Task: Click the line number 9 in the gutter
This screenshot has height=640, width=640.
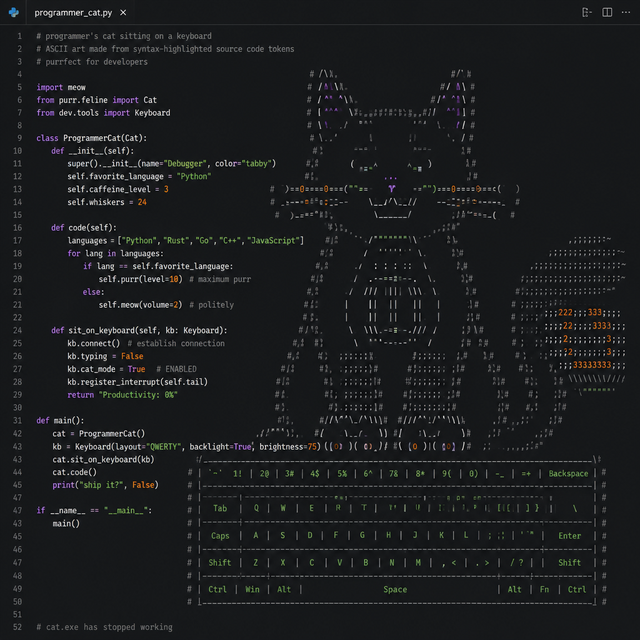Action: coord(19,138)
